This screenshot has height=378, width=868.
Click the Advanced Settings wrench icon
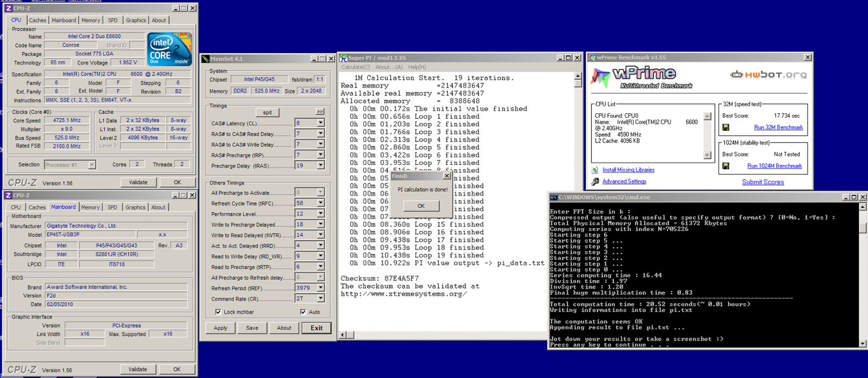click(x=595, y=182)
